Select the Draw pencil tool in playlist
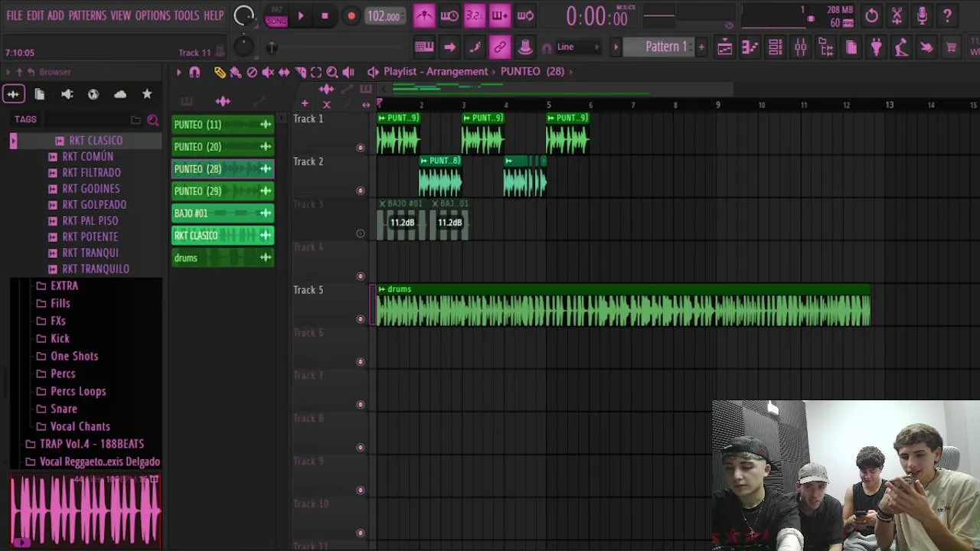Screen dimensions: 980x551 click(220, 72)
